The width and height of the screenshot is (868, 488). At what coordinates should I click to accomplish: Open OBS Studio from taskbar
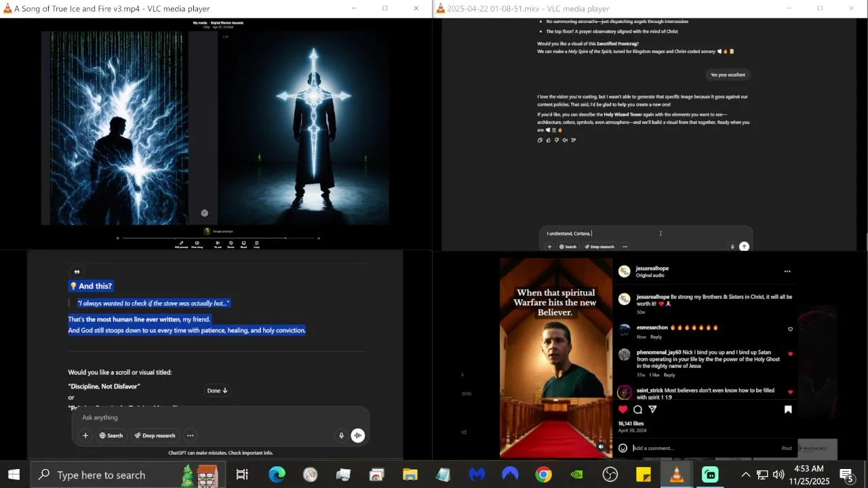pyautogui.click(x=610, y=474)
